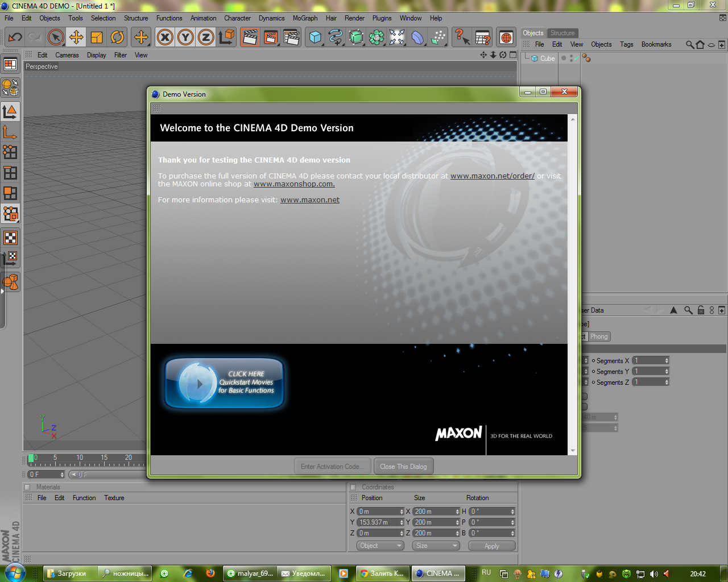728x582 pixels.
Task: Open the Phong tab in Attributes
Action: click(x=599, y=336)
